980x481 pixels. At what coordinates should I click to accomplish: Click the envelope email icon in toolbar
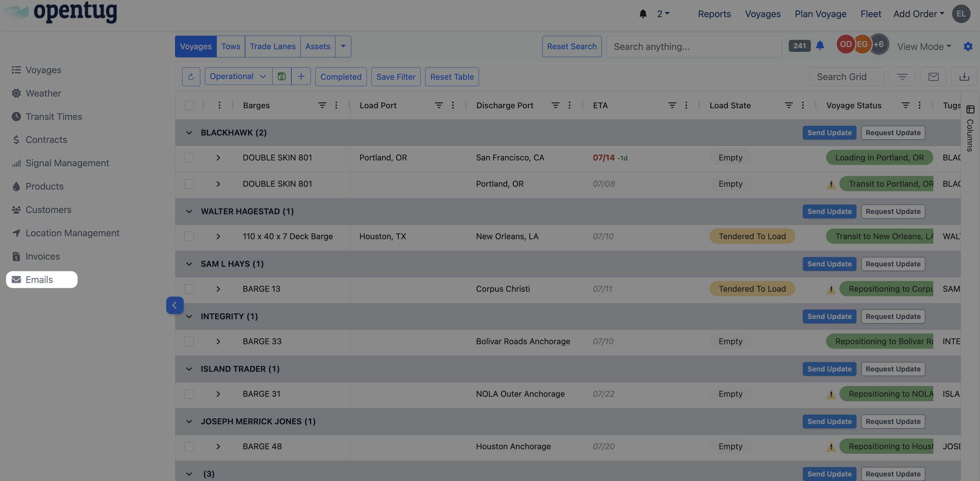(x=934, y=77)
